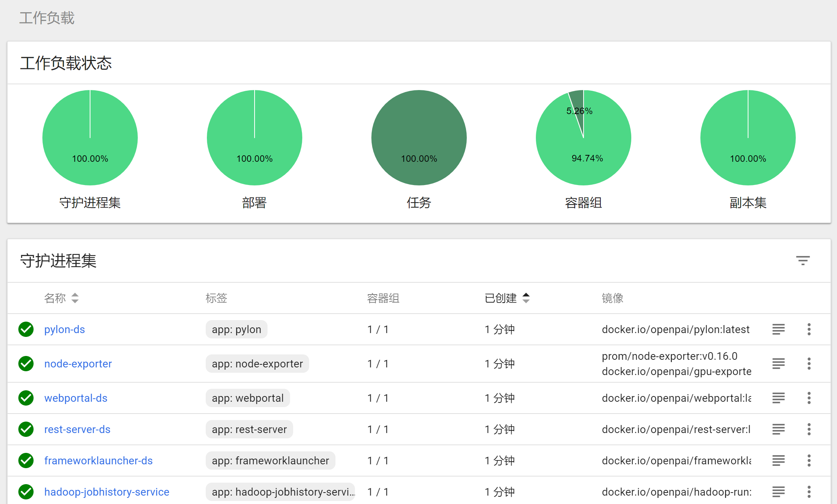Screen dimensions: 837x504
Task: Click the 'app: pylon' label chip
Action: (x=236, y=329)
